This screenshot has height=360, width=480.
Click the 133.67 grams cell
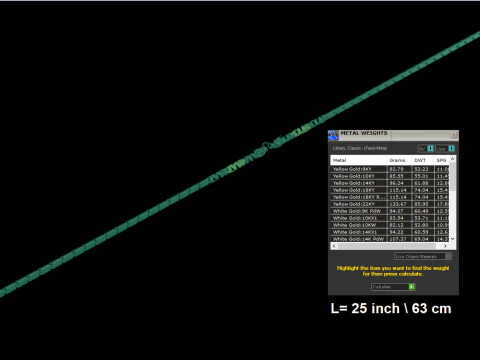click(399, 204)
